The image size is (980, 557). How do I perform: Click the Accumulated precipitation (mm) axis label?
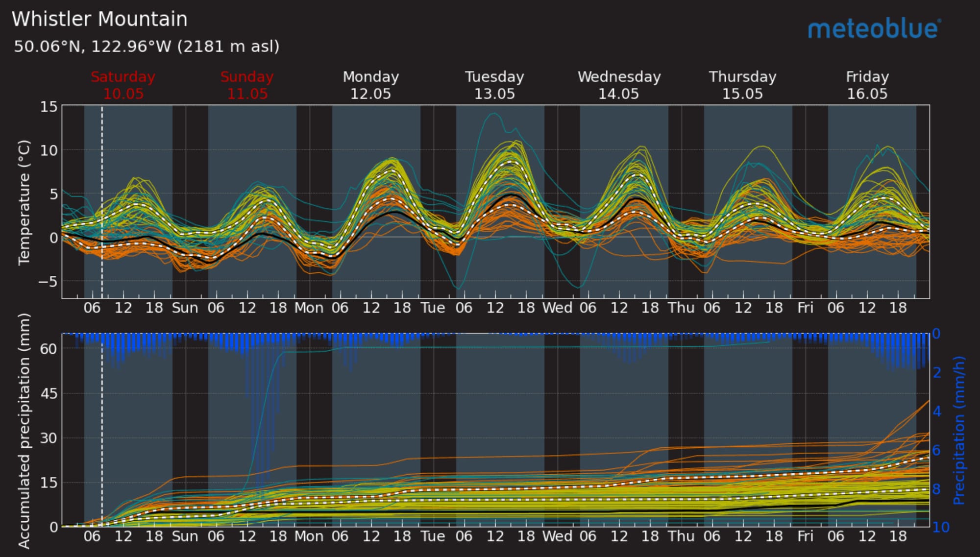24,430
